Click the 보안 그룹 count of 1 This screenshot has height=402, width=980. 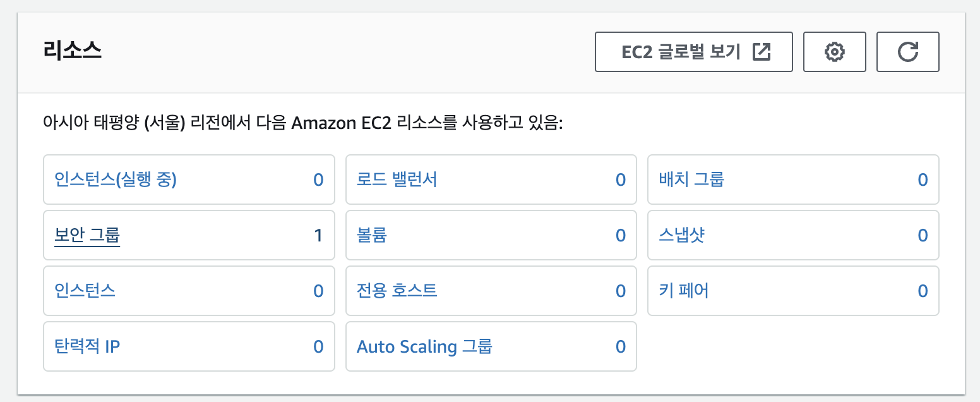click(318, 236)
